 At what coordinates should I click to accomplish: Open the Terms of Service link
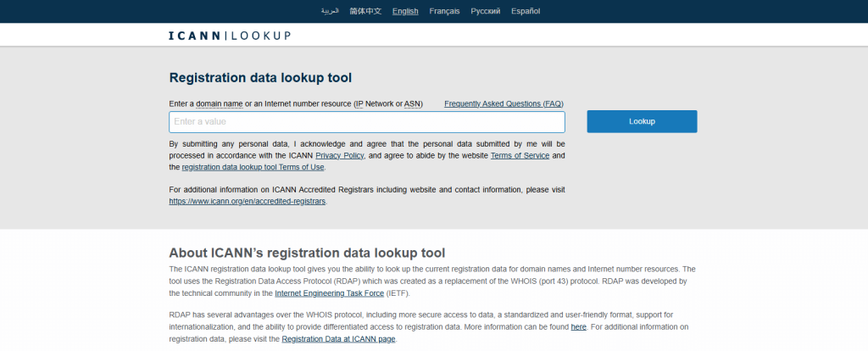[520, 155]
